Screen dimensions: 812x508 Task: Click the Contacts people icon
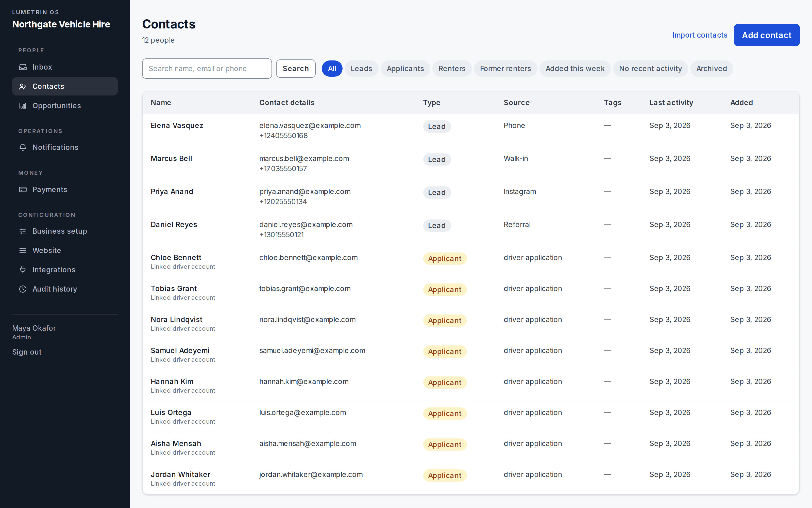coord(23,87)
